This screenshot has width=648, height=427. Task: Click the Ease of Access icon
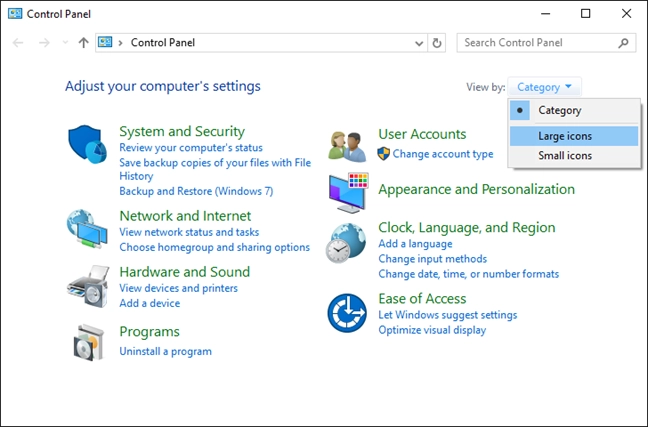pyautogui.click(x=347, y=313)
